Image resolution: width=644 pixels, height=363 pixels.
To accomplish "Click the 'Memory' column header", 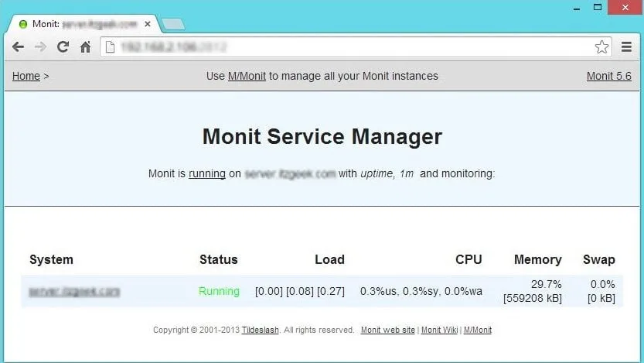I will [537, 259].
